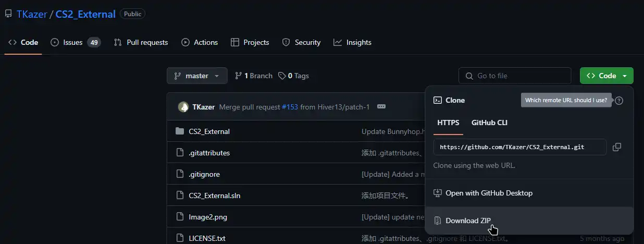Image resolution: width=644 pixels, height=244 pixels.
Task: Click the Actions play icon
Action: [x=185, y=42]
